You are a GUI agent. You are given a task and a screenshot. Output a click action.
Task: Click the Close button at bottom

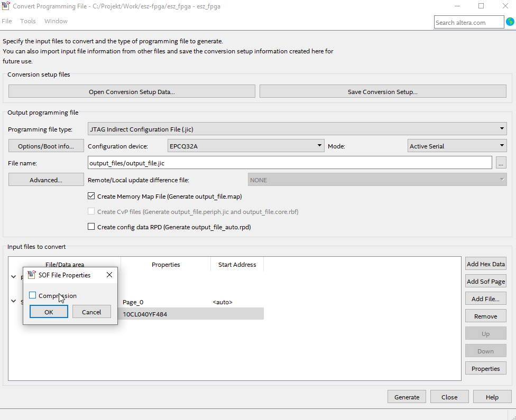coord(449,397)
